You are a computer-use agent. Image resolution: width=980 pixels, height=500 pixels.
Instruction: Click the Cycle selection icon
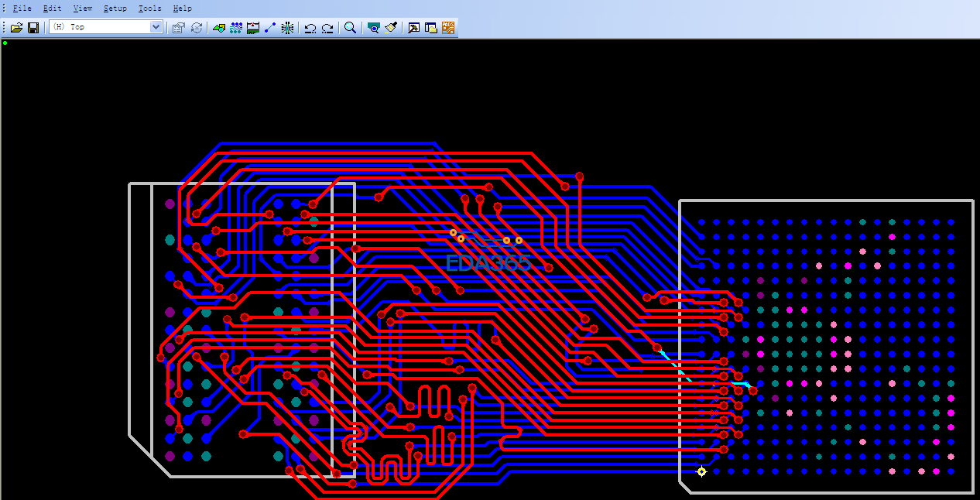pyautogui.click(x=196, y=28)
